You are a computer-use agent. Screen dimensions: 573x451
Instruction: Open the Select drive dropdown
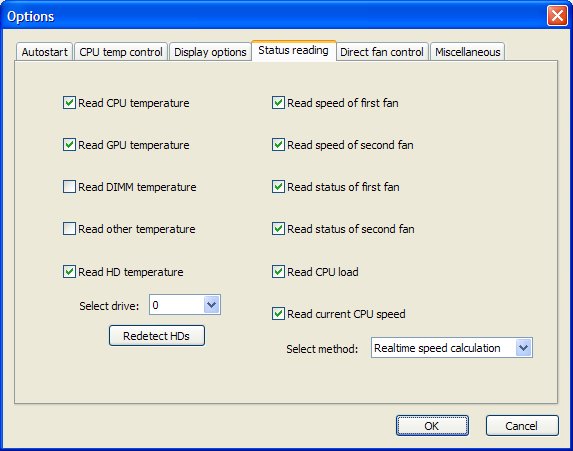(x=185, y=305)
